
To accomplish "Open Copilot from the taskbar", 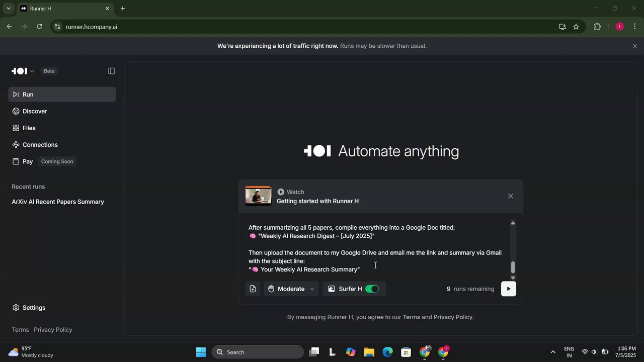I will click(351, 352).
